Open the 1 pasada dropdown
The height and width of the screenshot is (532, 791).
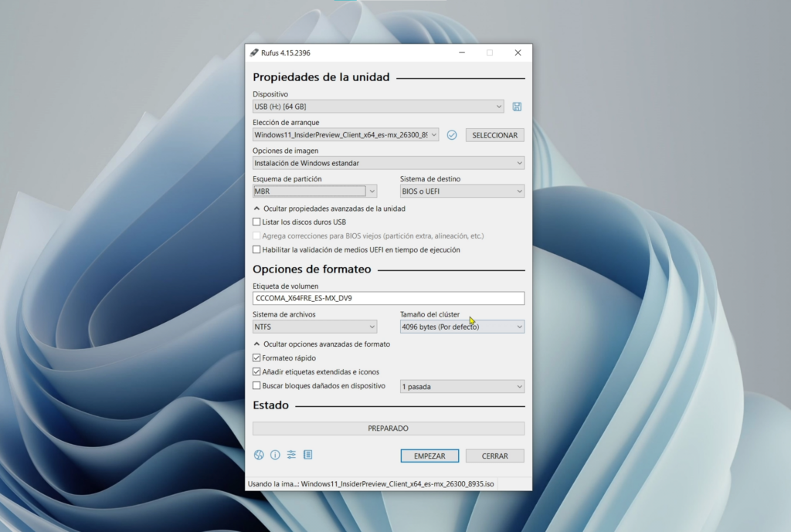462,387
